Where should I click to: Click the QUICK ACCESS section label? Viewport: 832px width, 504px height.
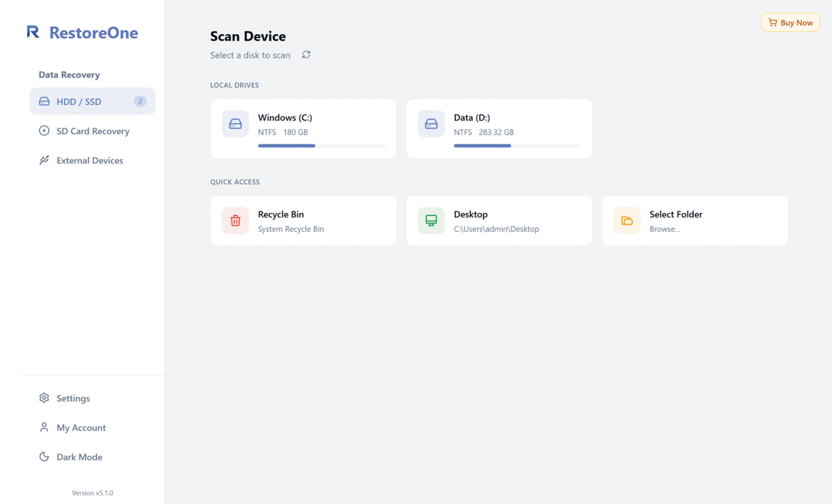point(235,182)
